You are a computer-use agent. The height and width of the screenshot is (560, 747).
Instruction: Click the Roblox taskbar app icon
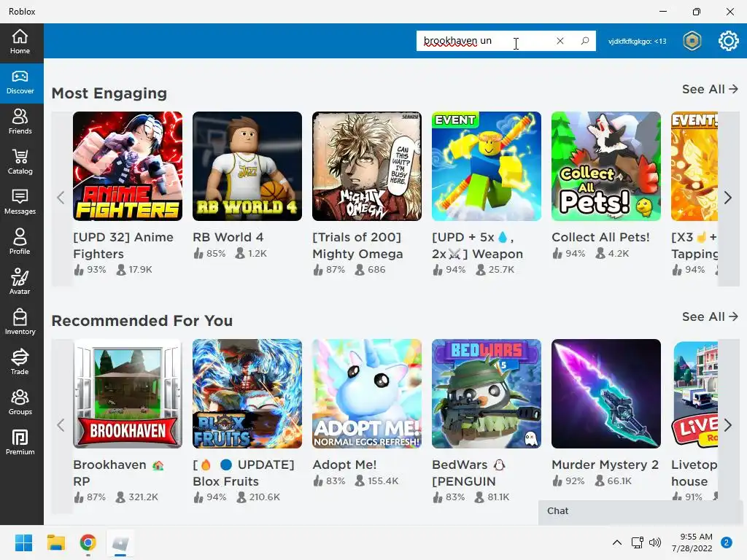(120, 542)
